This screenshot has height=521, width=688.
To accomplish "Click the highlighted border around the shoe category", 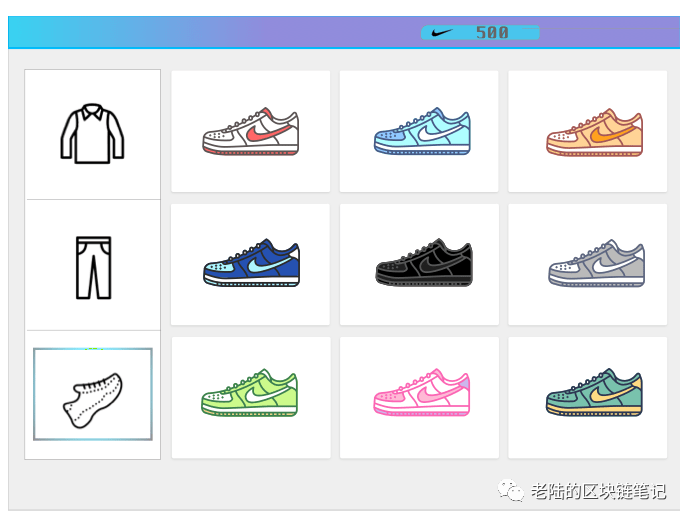I will coord(93,394).
